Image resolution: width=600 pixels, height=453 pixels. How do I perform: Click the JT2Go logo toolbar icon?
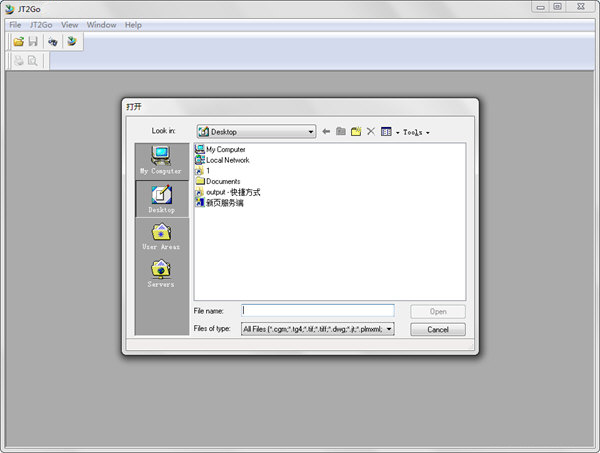click(71, 41)
